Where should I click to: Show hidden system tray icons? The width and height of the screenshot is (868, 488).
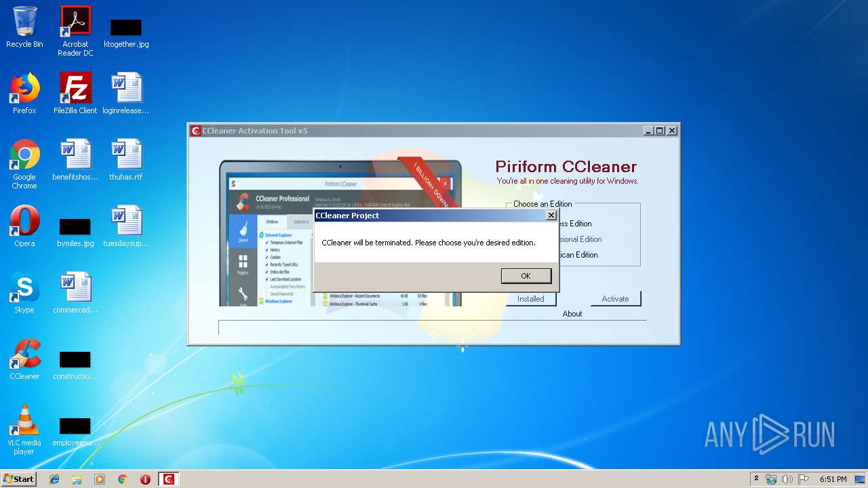click(756, 479)
